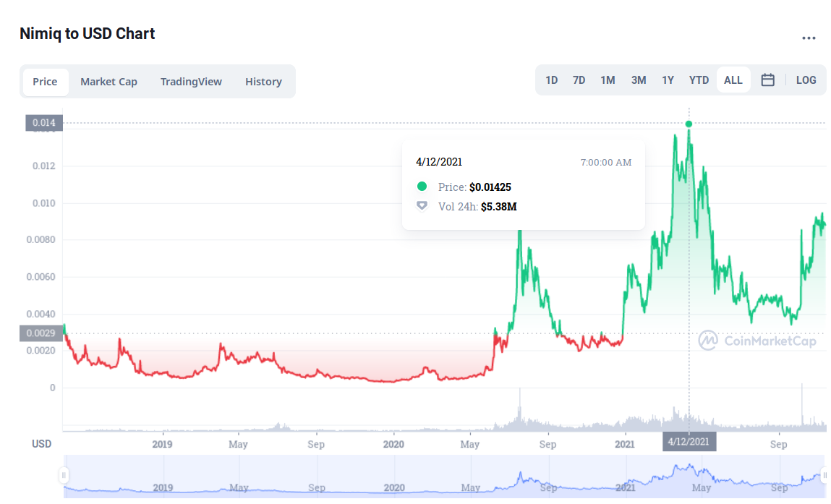The width and height of the screenshot is (831, 504).
Task: Grab the right range slider handle
Action: click(824, 475)
